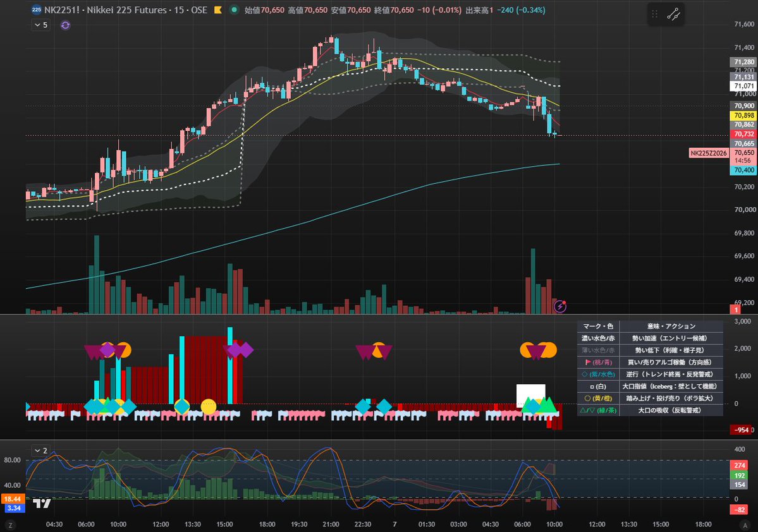The height and width of the screenshot is (532, 758).
Task: Click the 70,900 price label
Action: (x=743, y=106)
